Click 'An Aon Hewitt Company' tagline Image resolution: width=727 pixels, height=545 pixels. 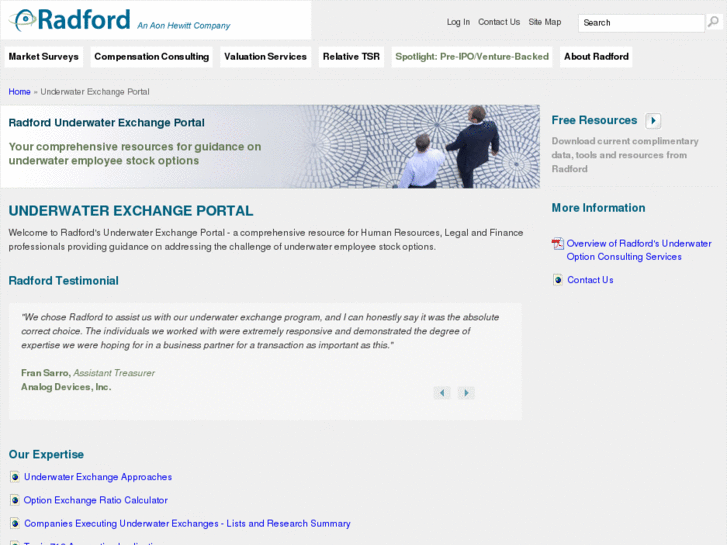coord(184,26)
